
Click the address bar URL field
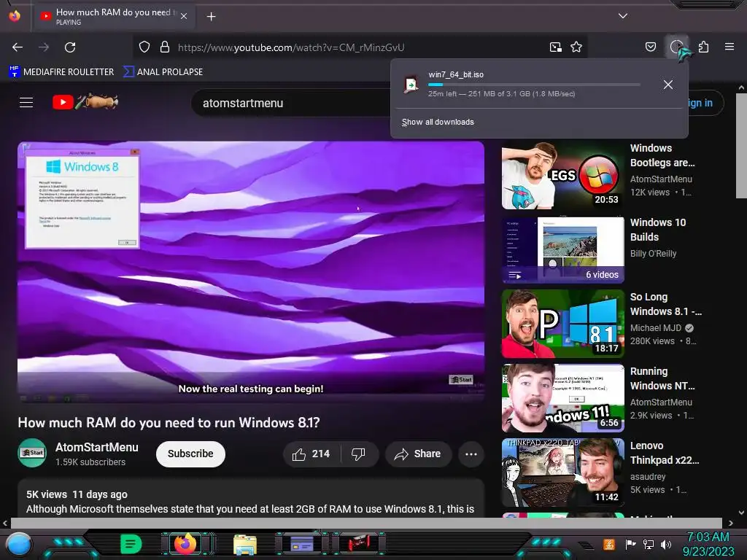[360, 47]
